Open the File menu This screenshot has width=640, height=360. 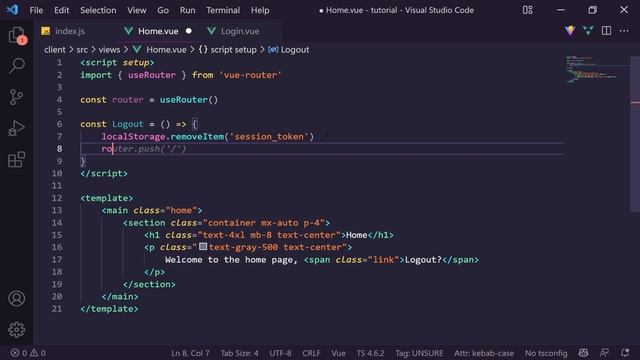(x=36, y=10)
